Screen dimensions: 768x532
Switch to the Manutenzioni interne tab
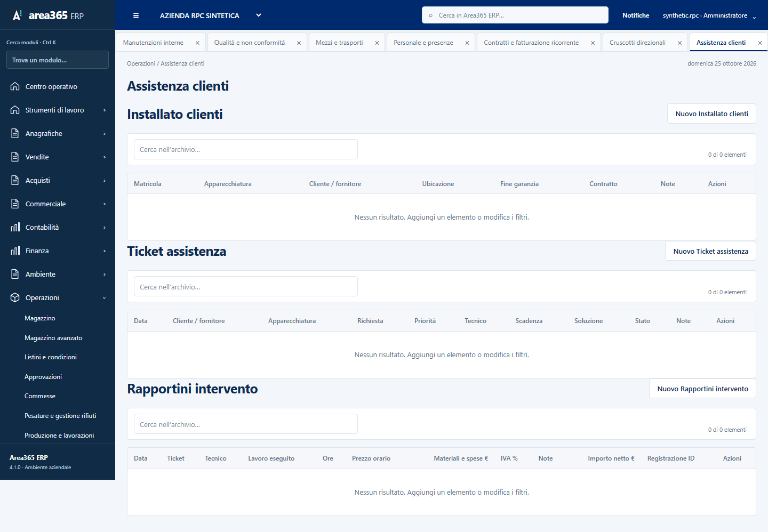153,43
